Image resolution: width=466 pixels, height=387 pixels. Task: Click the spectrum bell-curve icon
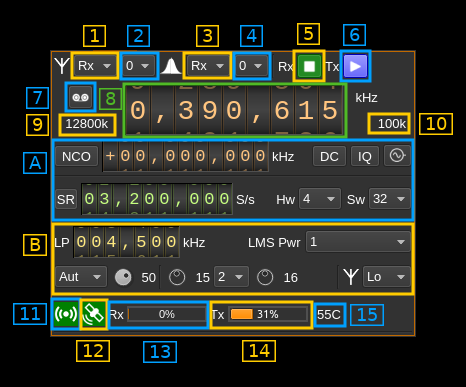pos(171,66)
